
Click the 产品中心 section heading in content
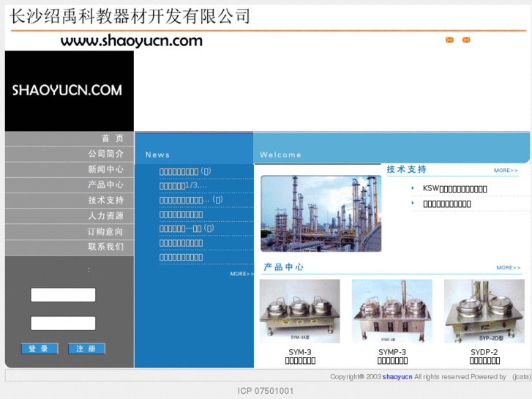coord(284,267)
